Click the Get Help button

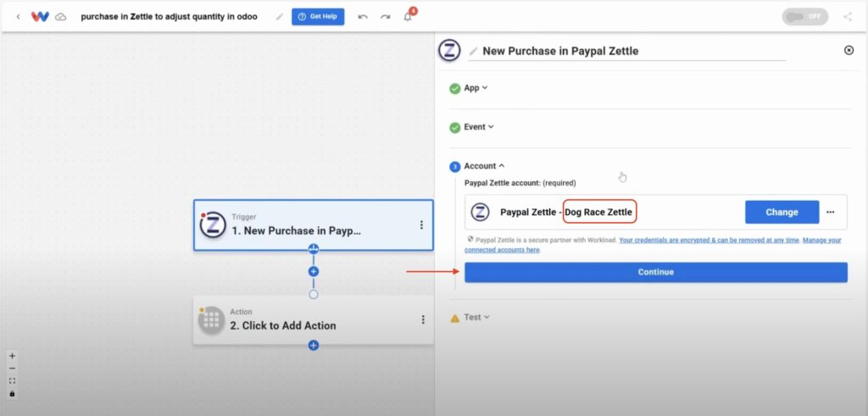pyautogui.click(x=318, y=17)
